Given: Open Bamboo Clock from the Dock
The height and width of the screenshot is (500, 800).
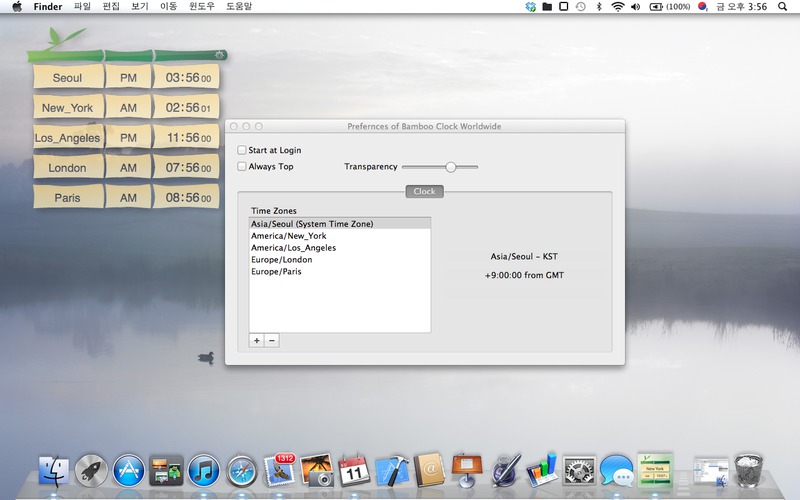Looking at the screenshot, I should 656,468.
